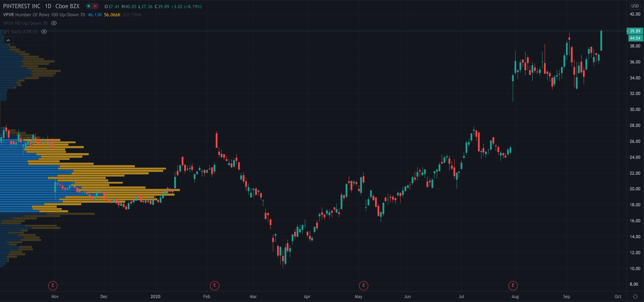Screen dimensions: 644x302
Task: Show the hidden SFL Daily ATR indicator
Action: coord(44,32)
